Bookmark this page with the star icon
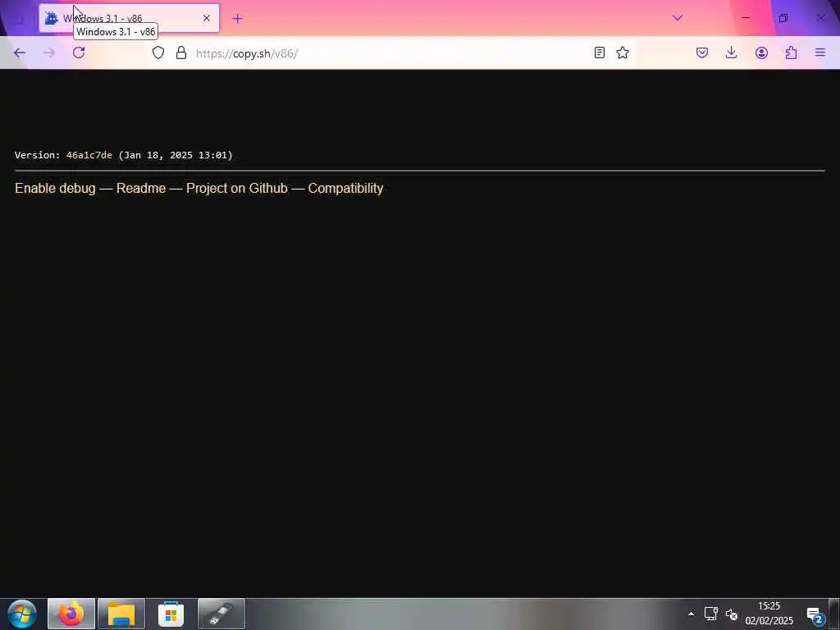Image resolution: width=840 pixels, height=630 pixels. point(623,52)
